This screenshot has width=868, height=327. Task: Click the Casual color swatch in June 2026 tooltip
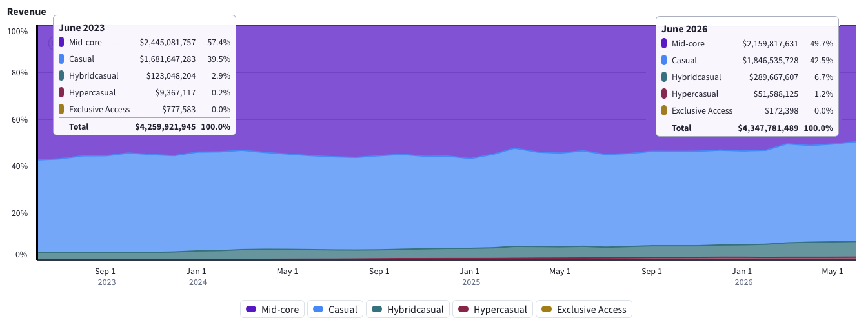click(x=664, y=60)
